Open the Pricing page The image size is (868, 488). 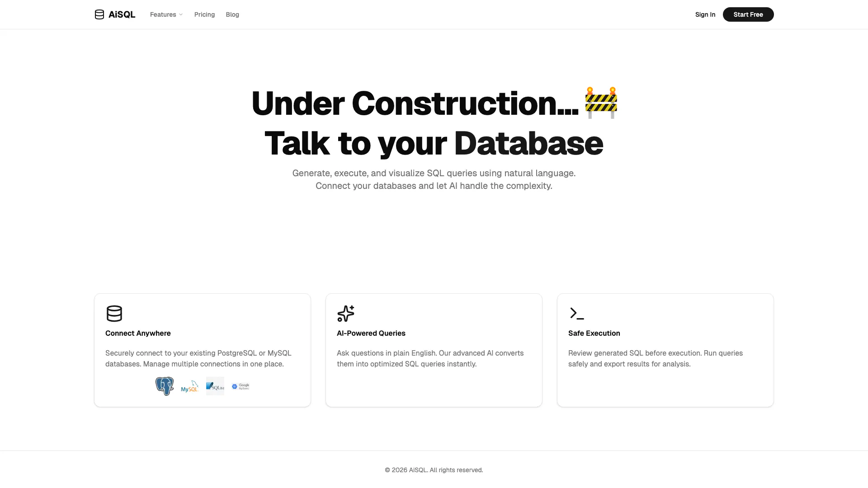204,14
